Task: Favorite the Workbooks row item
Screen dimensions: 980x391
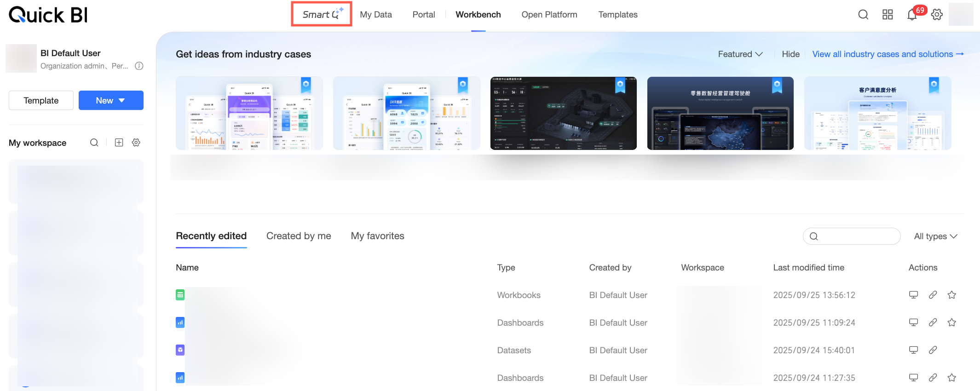Action: coord(952,295)
